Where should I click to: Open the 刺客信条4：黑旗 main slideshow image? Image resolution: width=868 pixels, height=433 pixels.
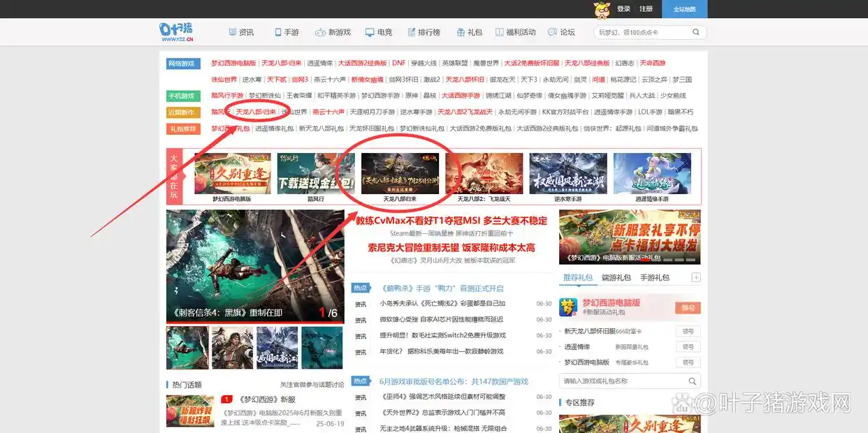255,266
